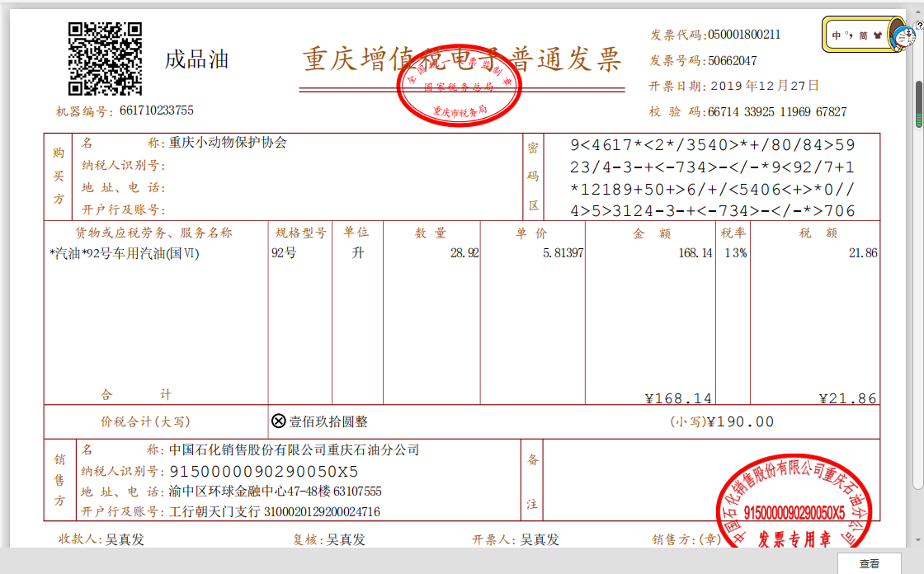Click the amount value 168.14 in row
The height and width of the screenshot is (574, 924).
tap(695, 253)
